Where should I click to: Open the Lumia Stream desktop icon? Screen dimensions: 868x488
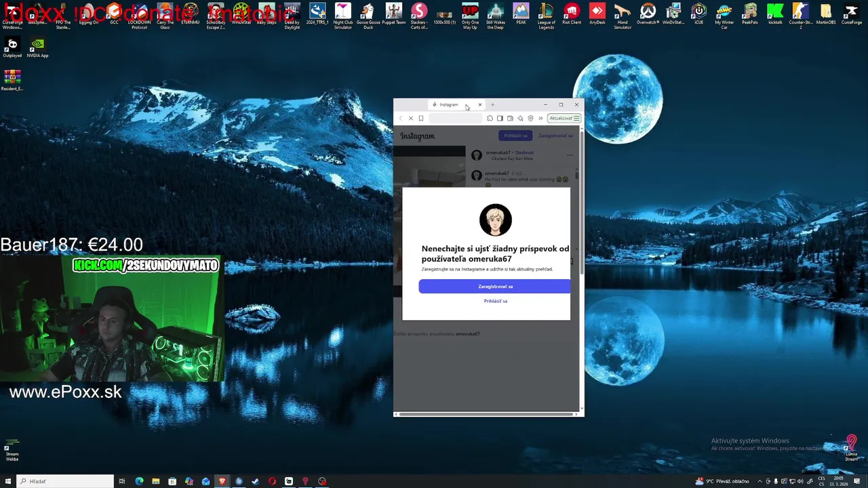coord(851,449)
